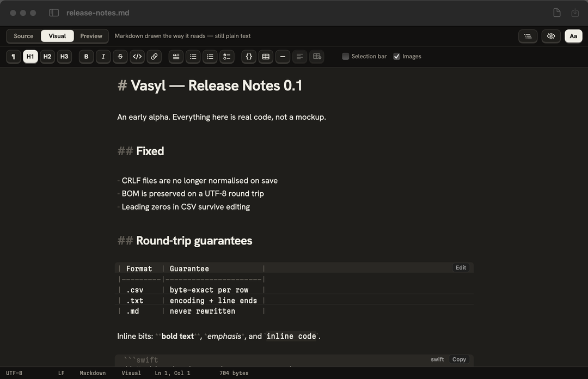The height and width of the screenshot is (379, 588).
Task: Copy the swift code block
Action: [459, 359]
